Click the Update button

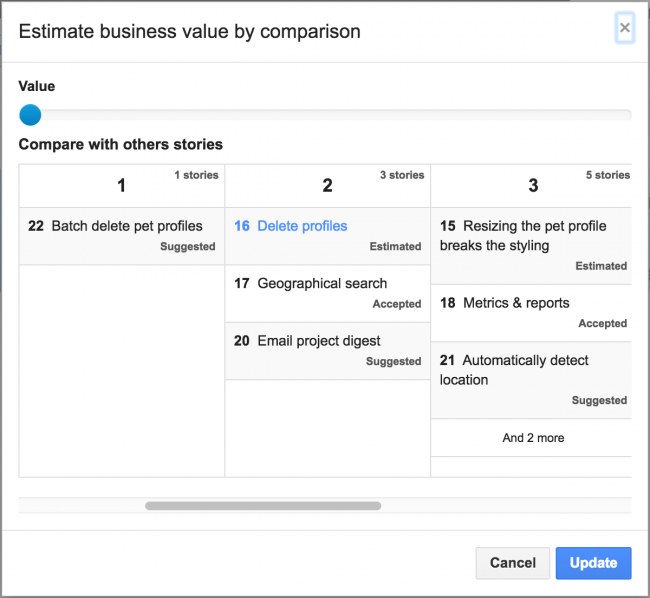pos(594,563)
